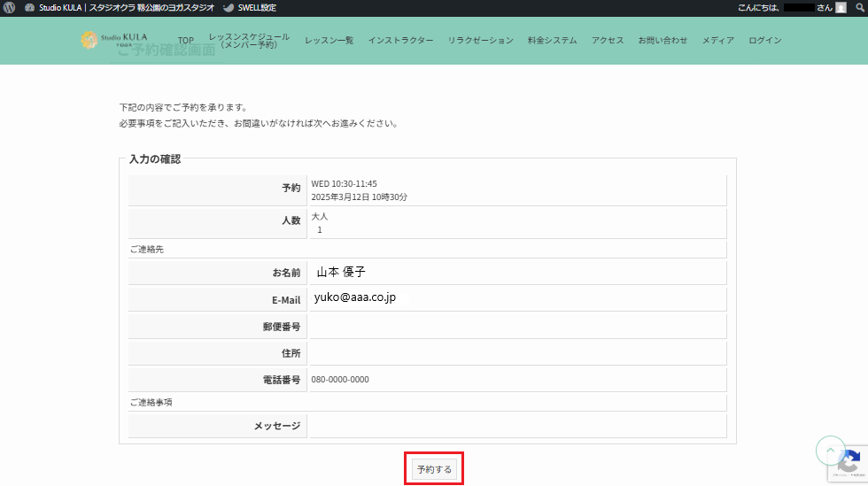Click the Studio KULA header logo

coord(115,40)
